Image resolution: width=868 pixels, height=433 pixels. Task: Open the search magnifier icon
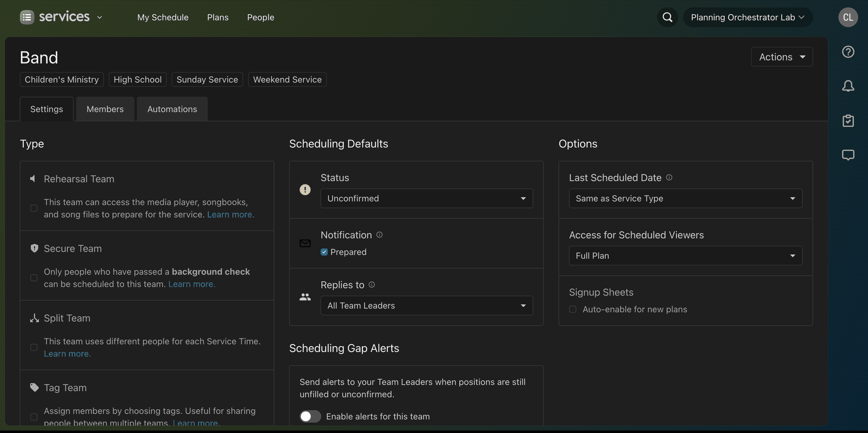667,17
